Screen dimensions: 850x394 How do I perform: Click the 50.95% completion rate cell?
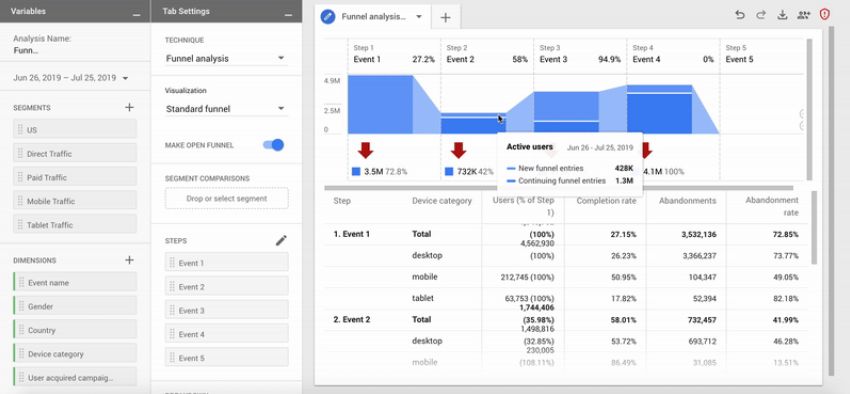(x=622, y=277)
